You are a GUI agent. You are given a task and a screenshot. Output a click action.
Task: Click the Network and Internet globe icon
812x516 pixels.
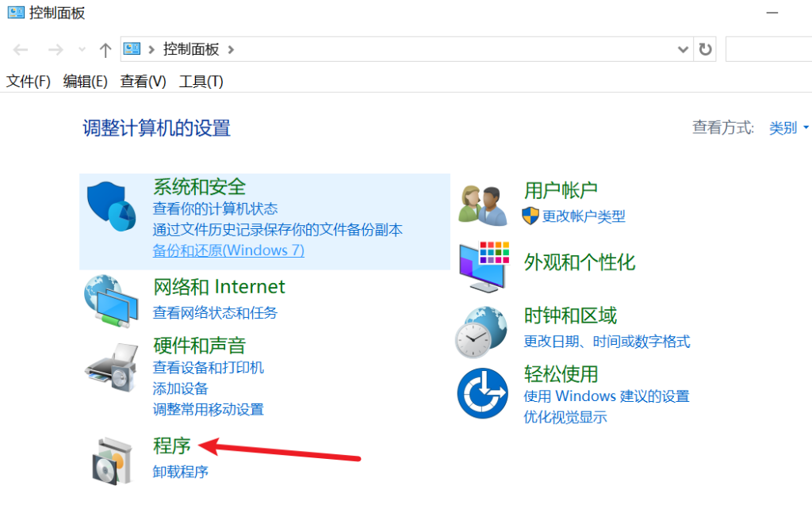(111, 301)
